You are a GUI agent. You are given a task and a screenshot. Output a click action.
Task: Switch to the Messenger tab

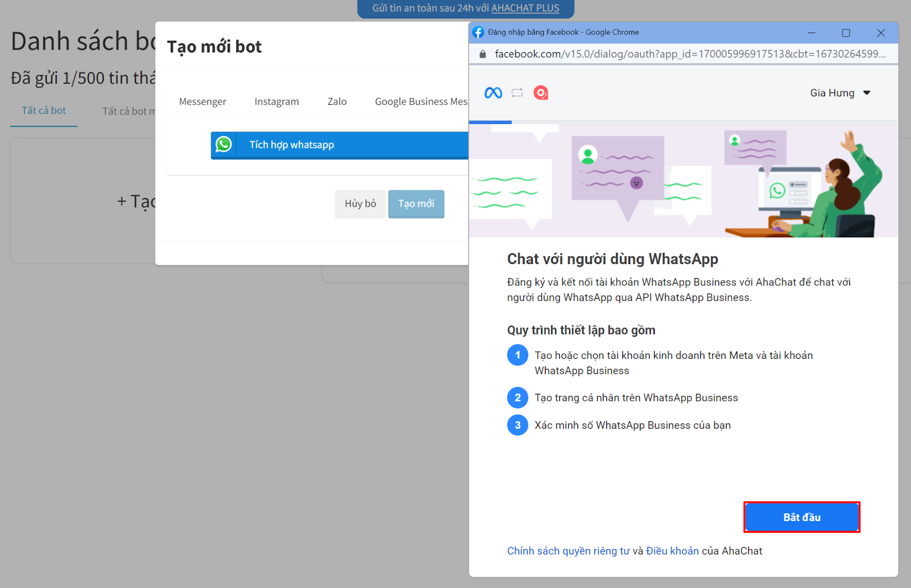pyautogui.click(x=203, y=101)
